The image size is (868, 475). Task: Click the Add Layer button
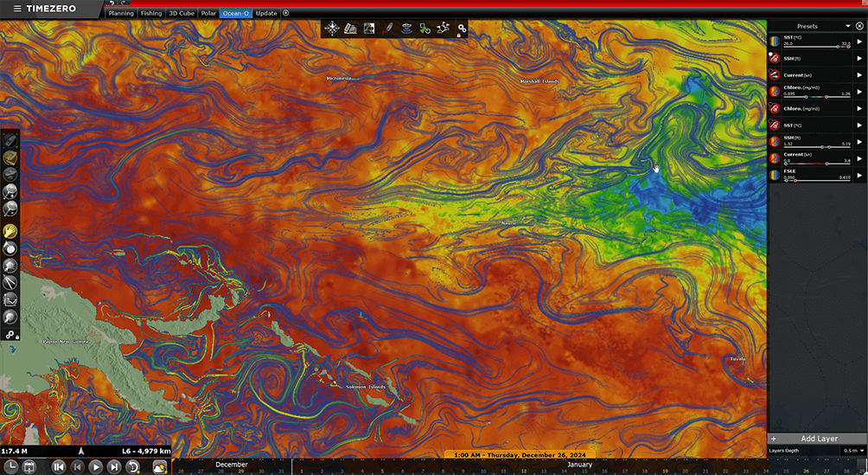pyautogui.click(x=818, y=439)
